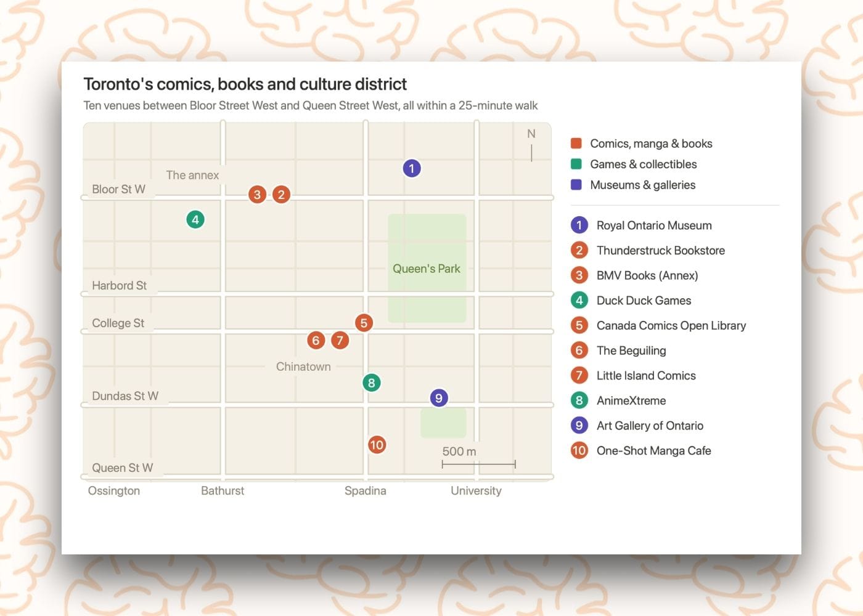Click the purple Museums & galleries swatch

(x=576, y=185)
